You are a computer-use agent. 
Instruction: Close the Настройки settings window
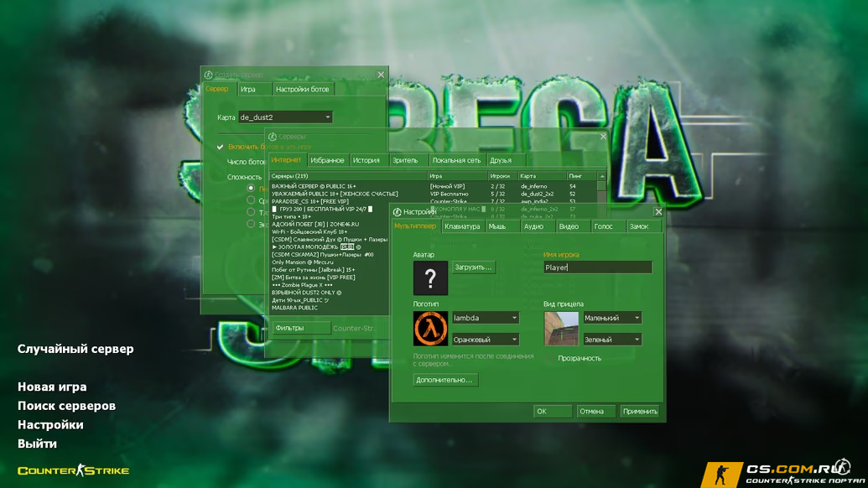[x=658, y=212]
